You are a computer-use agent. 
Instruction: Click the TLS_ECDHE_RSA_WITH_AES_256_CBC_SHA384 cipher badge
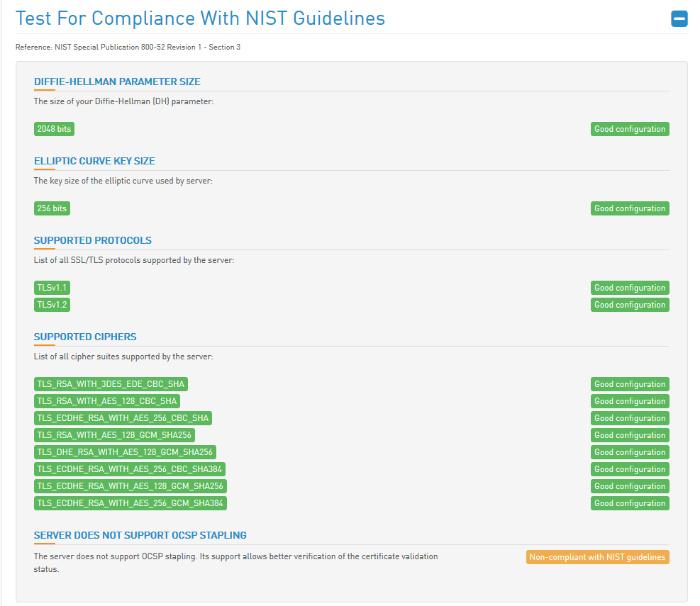(130, 469)
